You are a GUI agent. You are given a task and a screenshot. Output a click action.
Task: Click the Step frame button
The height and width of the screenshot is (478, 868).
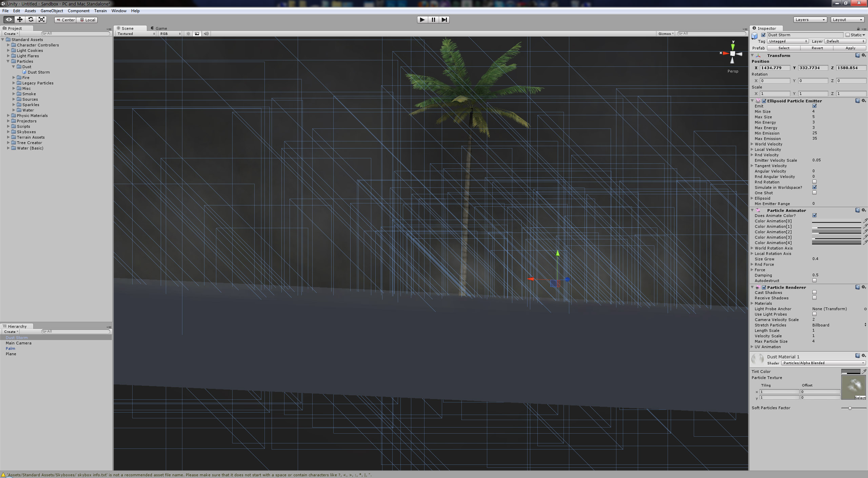(444, 20)
